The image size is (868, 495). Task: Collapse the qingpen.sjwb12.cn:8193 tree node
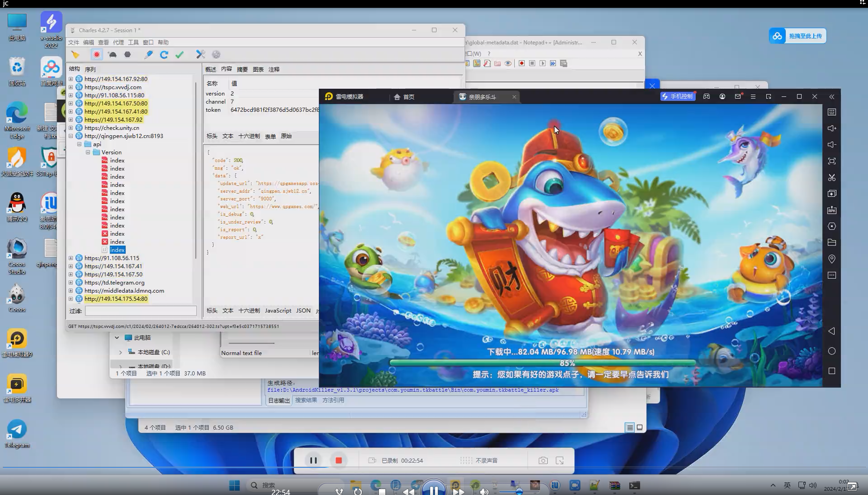tap(71, 136)
